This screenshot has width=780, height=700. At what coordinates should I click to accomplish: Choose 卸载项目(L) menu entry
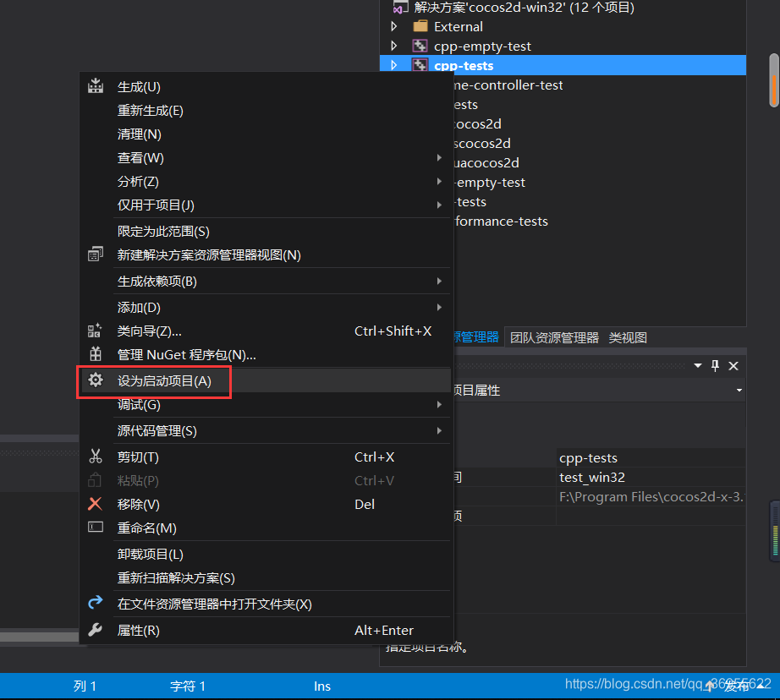pos(266,554)
